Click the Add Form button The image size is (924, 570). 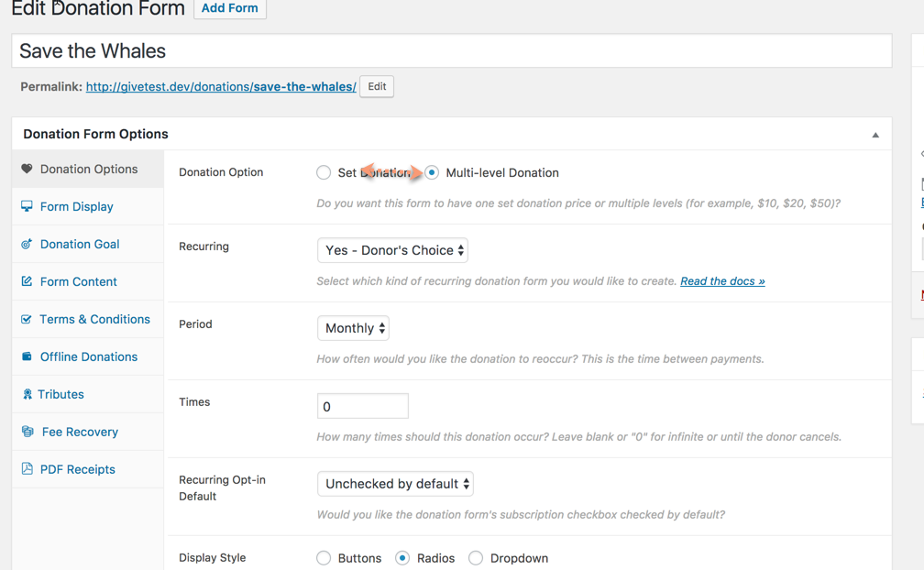[x=229, y=8]
